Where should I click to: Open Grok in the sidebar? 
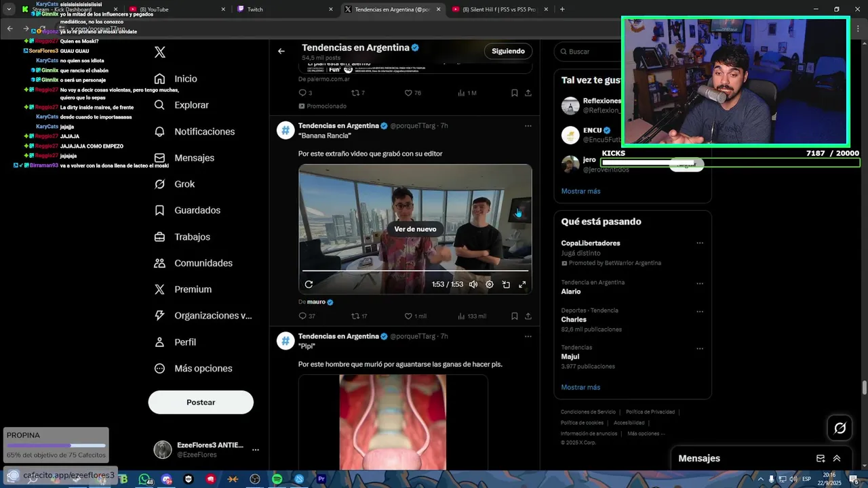pos(174,184)
